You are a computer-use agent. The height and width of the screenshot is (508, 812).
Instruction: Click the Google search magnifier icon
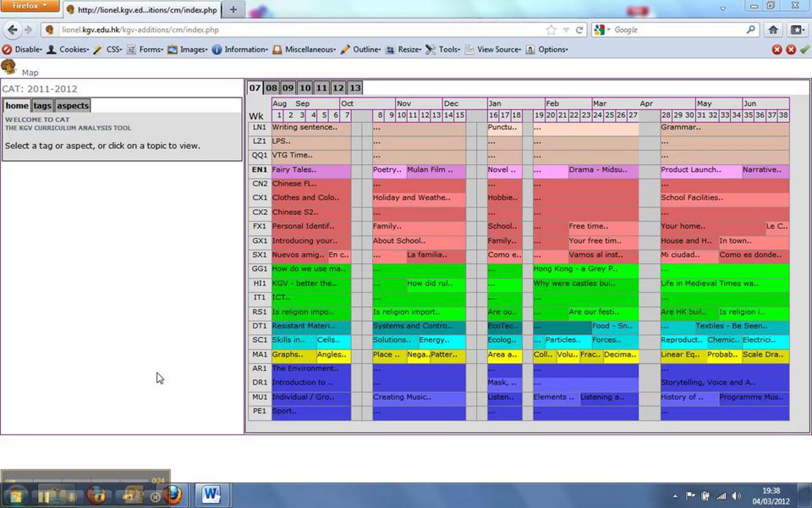(750, 30)
